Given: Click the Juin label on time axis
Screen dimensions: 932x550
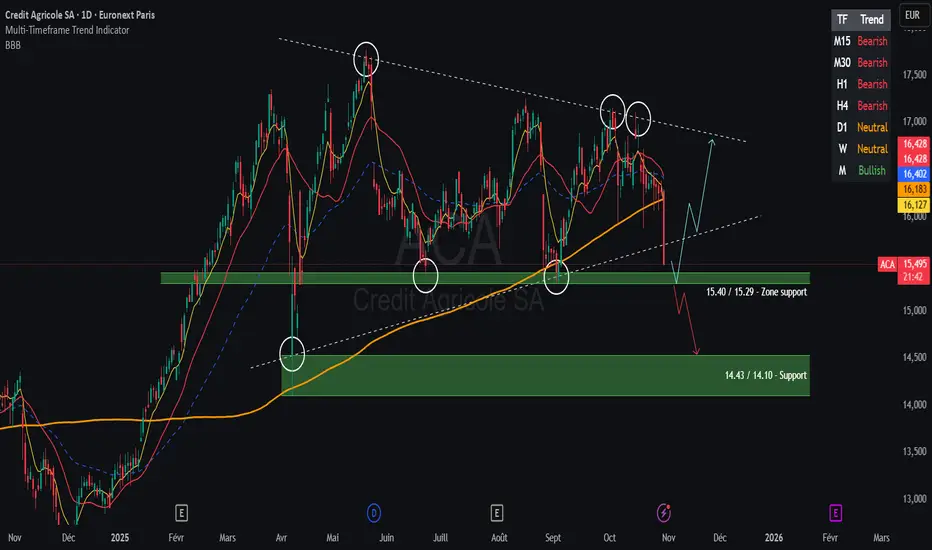Looking at the screenshot, I should click(386, 538).
